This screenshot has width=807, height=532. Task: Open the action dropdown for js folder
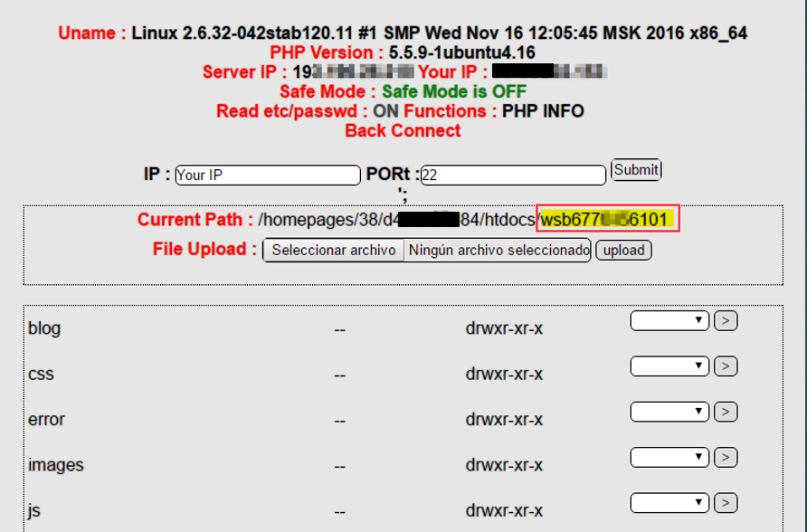point(669,502)
